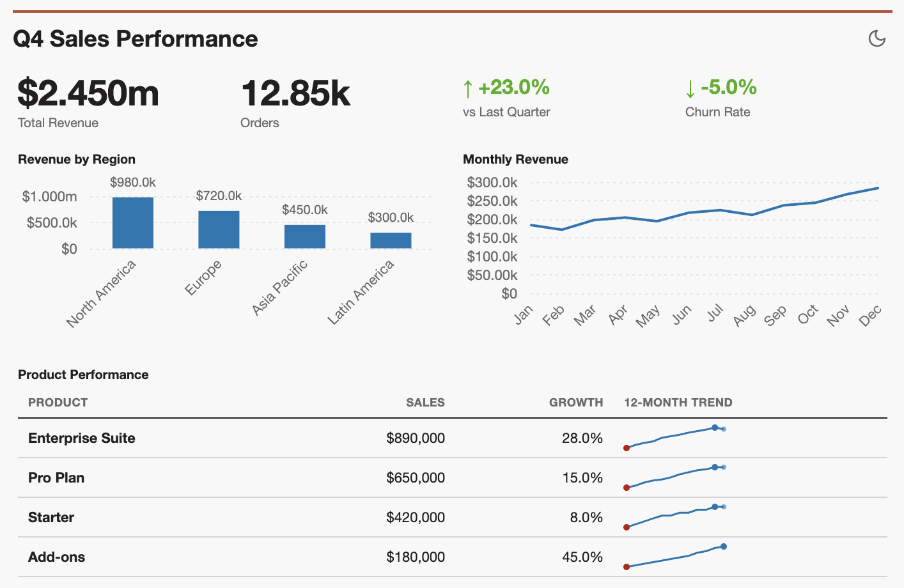Toggle the Total Revenue KPI card
The height and width of the screenshot is (588, 904).
click(88, 99)
